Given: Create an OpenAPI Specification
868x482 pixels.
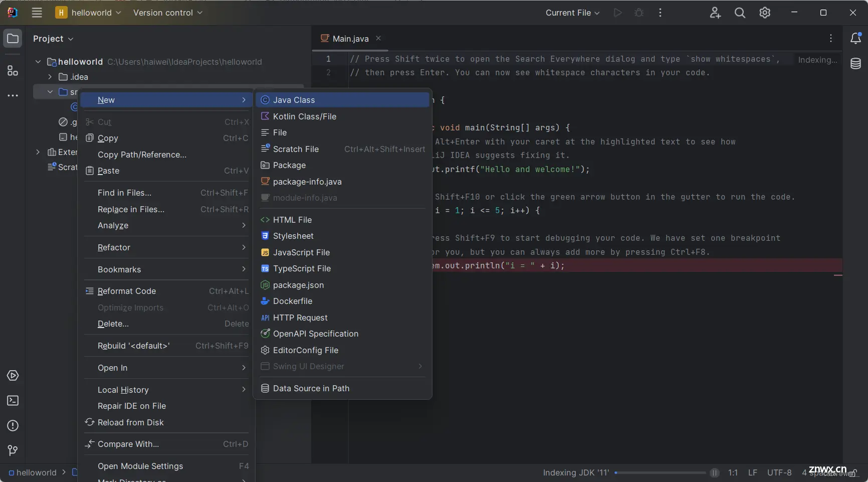Looking at the screenshot, I should pyautogui.click(x=343, y=334).
